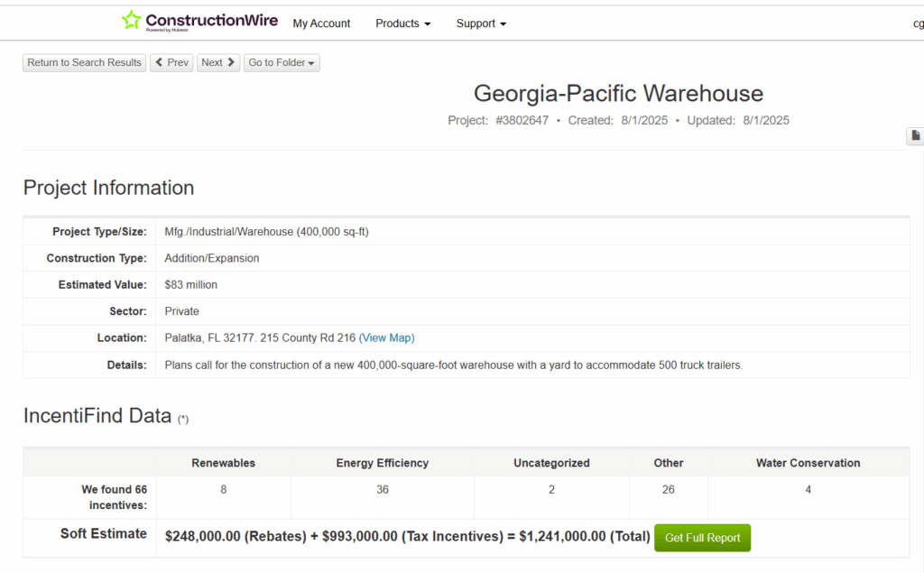Click the Created date 8/1/2025
Image resolution: width=924 pixels, height=573 pixels.
644,120
